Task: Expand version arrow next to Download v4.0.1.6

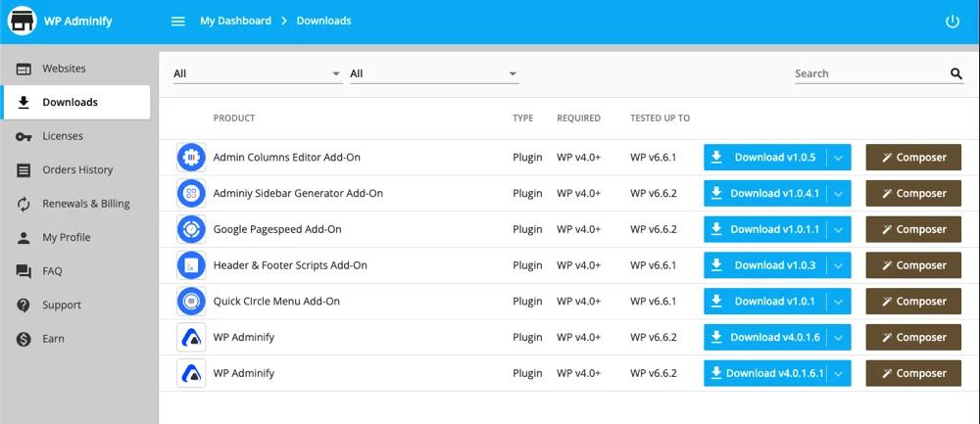Action: point(839,337)
